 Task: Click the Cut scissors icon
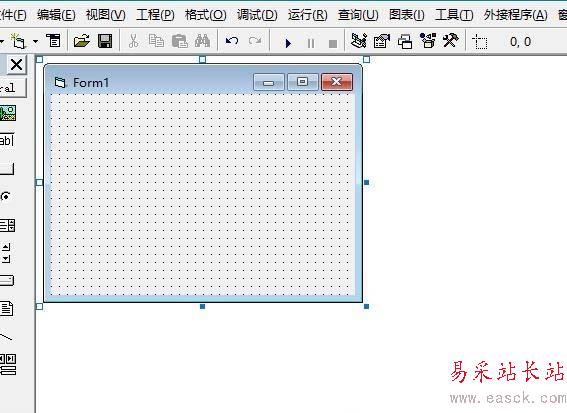(133, 41)
